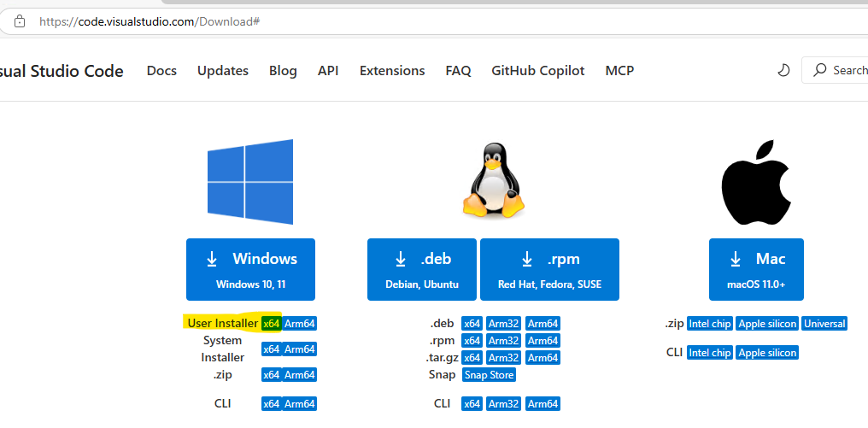Click the lock icon in address bar
Image resolution: width=868 pixels, height=428 pixels.
[20, 21]
